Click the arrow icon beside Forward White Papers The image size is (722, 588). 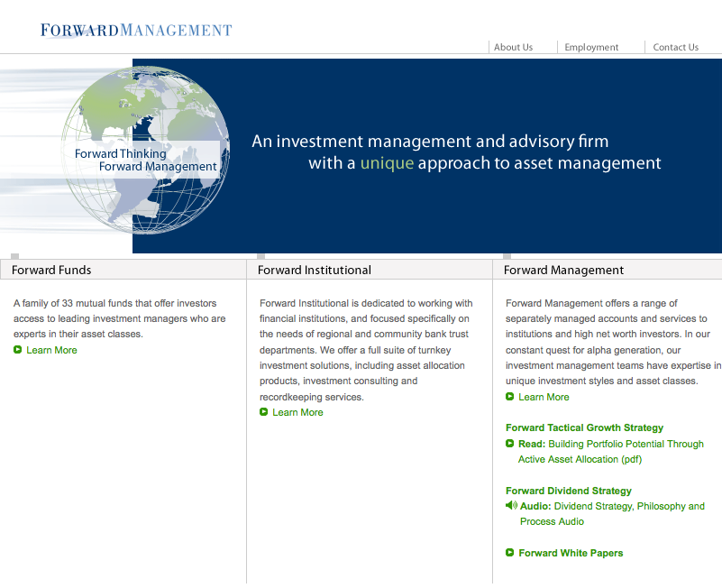[510, 552]
